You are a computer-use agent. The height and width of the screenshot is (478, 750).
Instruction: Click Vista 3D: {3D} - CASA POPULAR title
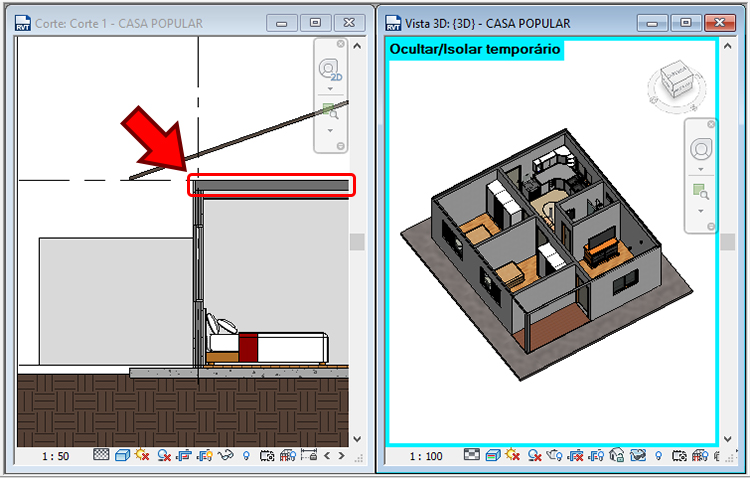[487, 23]
